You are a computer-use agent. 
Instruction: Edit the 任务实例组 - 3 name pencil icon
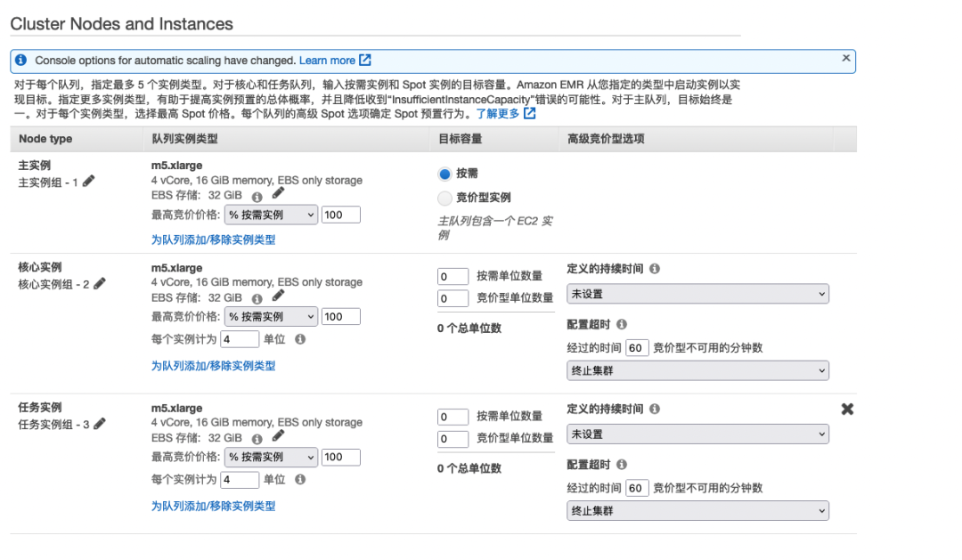100,424
